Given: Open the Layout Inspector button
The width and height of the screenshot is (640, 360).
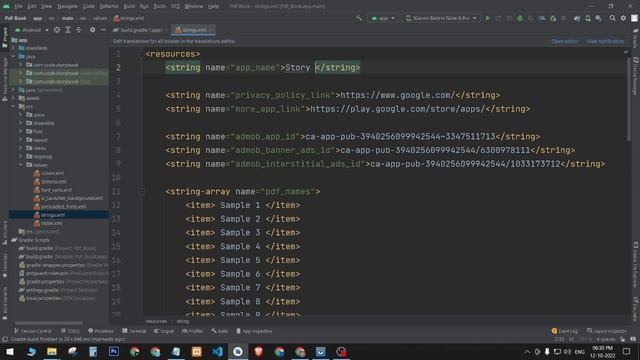Looking at the screenshot, I should click(607, 331).
